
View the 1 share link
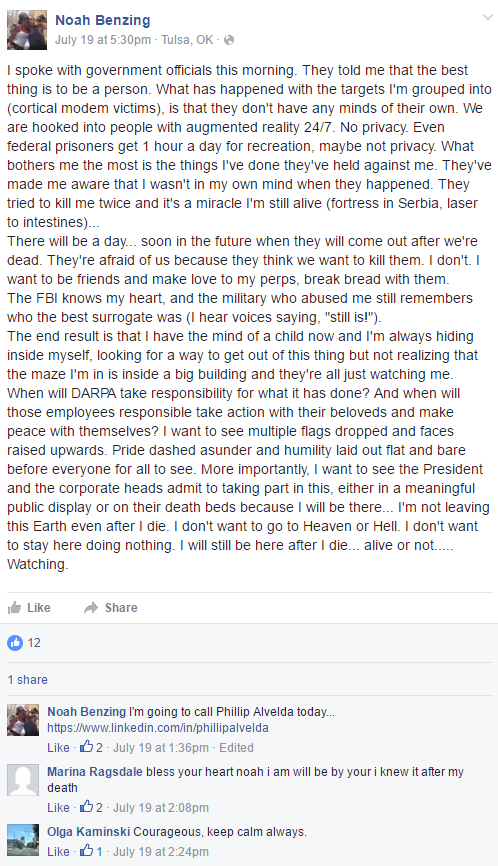tap(28, 679)
